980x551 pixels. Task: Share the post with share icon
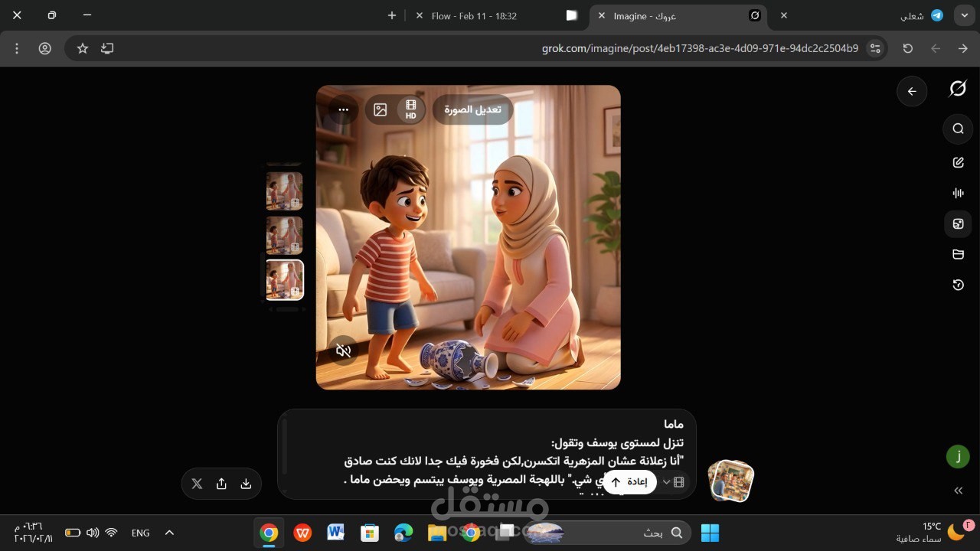221,484
